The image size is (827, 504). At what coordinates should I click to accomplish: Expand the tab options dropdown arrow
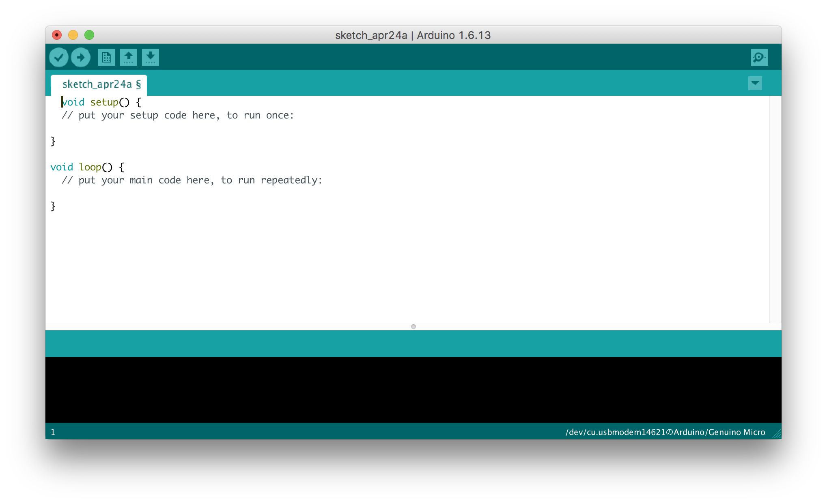755,83
